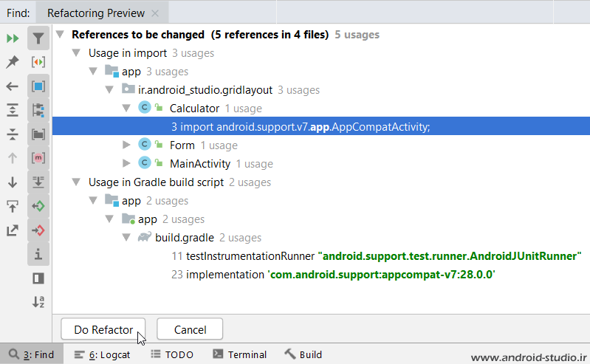Click the app folder icon with green dot
Viewport: 590px width, 364px height.
[128, 219]
